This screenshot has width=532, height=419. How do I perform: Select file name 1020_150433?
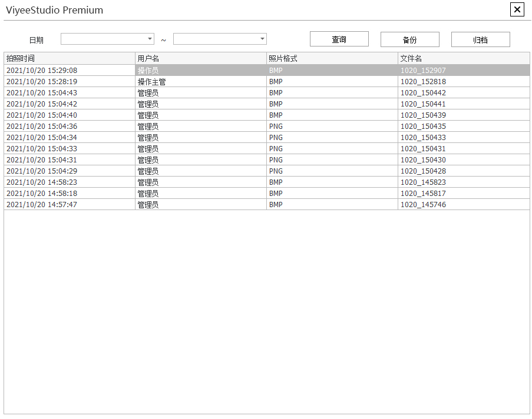click(423, 138)
